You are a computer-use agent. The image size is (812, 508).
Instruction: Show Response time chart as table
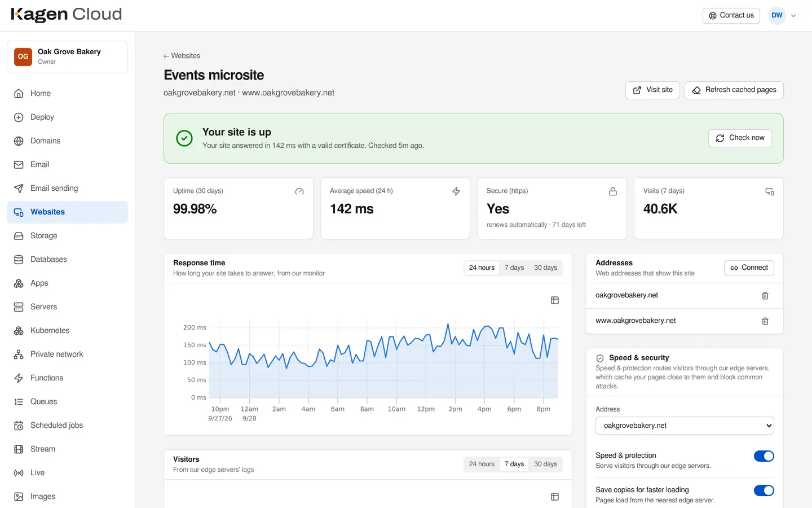tap(555, 300)
